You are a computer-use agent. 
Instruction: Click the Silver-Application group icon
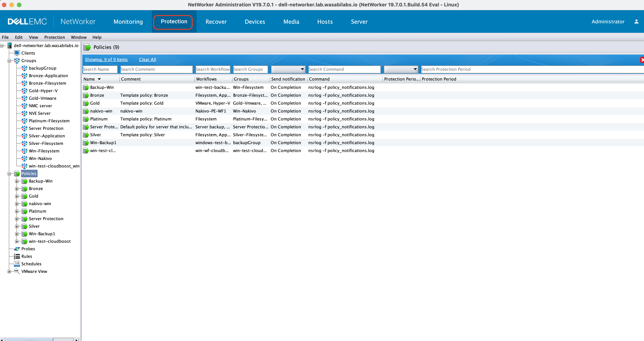[x=24, y=136]
